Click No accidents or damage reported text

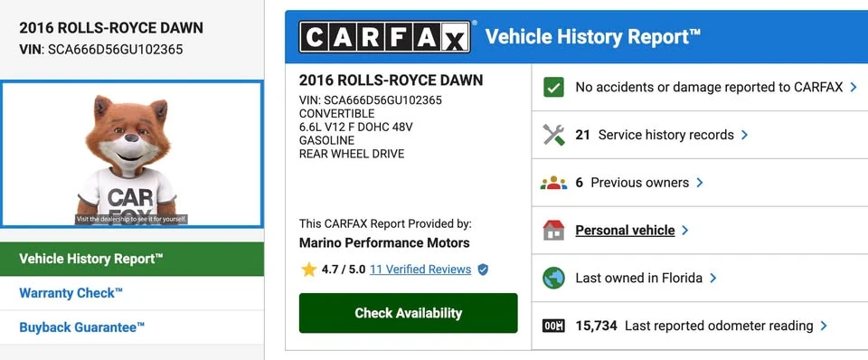(709, 87)
